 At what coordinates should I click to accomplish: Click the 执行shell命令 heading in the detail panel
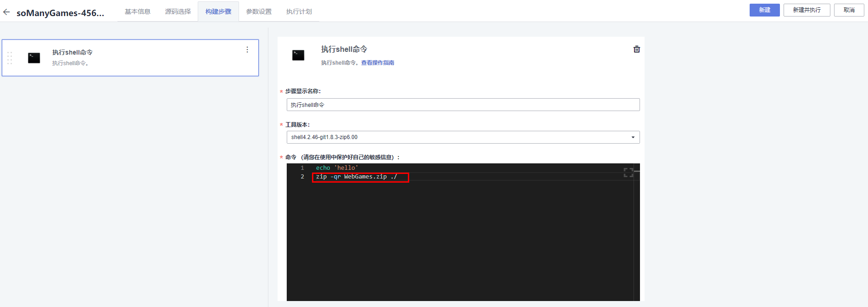[x=344, y=49]
